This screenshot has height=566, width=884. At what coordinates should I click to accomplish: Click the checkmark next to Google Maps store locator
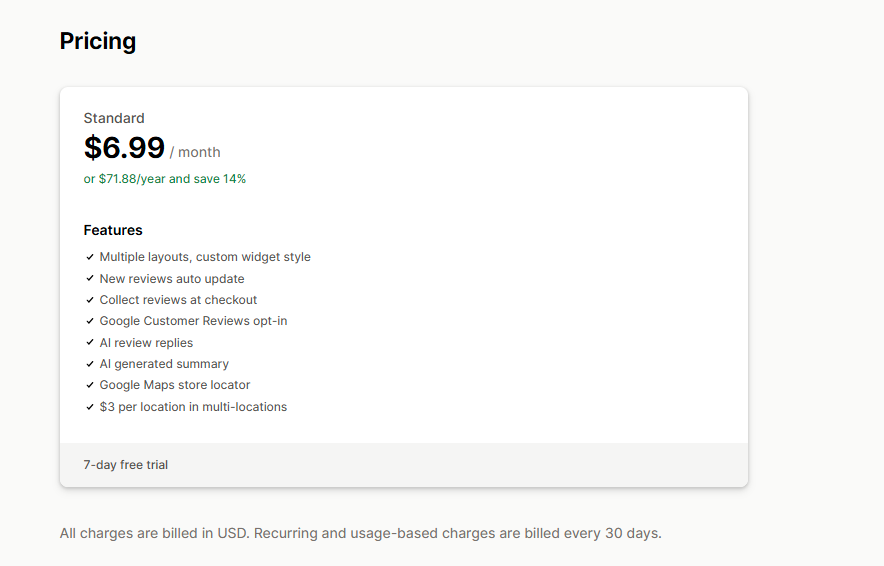coord(90,385)
